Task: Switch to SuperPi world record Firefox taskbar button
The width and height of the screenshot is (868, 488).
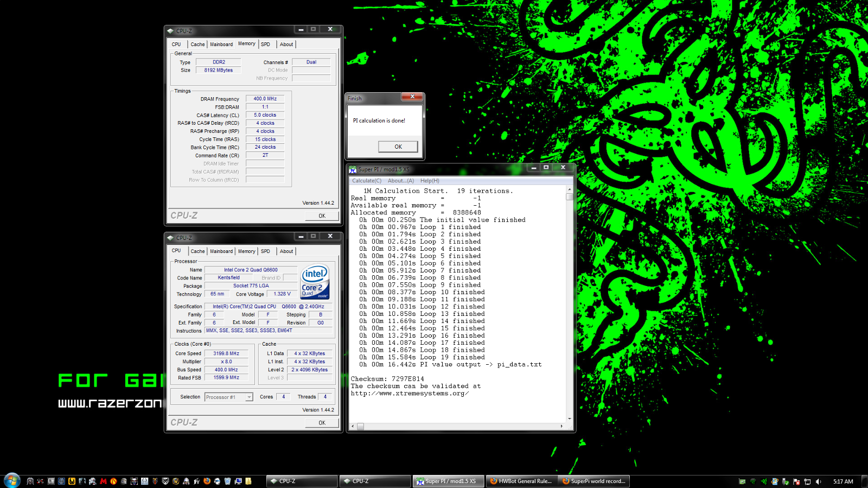Action: (x=594, y=481)
